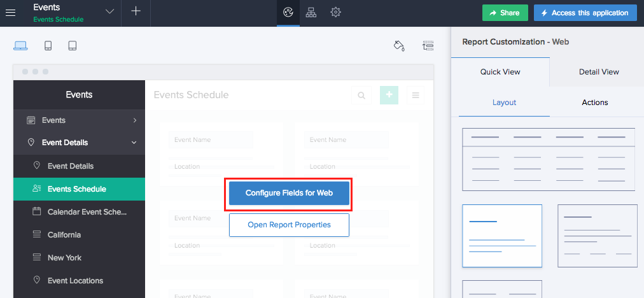The width and height of the screenshot is (644, 298).
Task: Open Calendar Event Schedule in the sidebar
Action: [x=87, y=212]
